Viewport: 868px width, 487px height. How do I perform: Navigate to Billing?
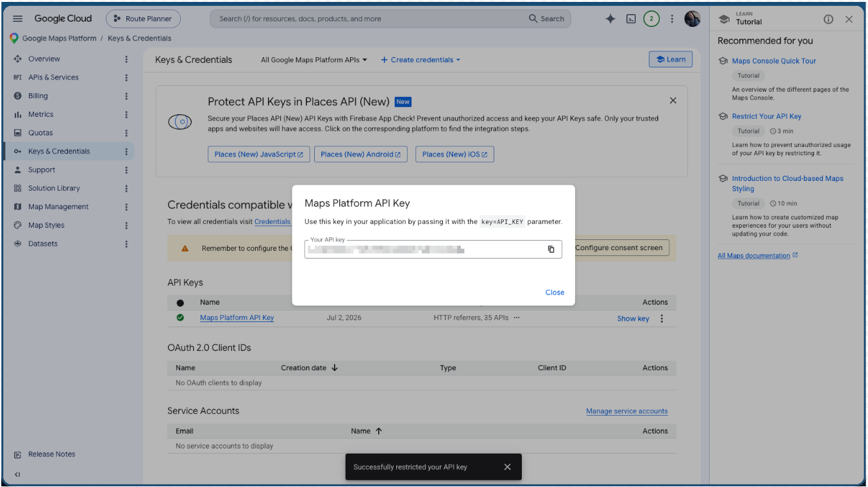click(x=38, y=96)
